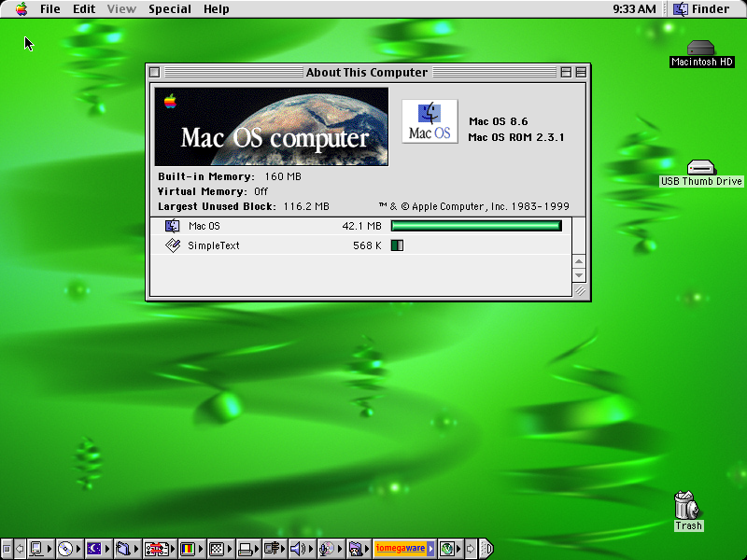Viewport: 747px width, 560px height.
Task: Click the "Mac OS ROM 2.3.1" text
Action: [x=516, y=137]
